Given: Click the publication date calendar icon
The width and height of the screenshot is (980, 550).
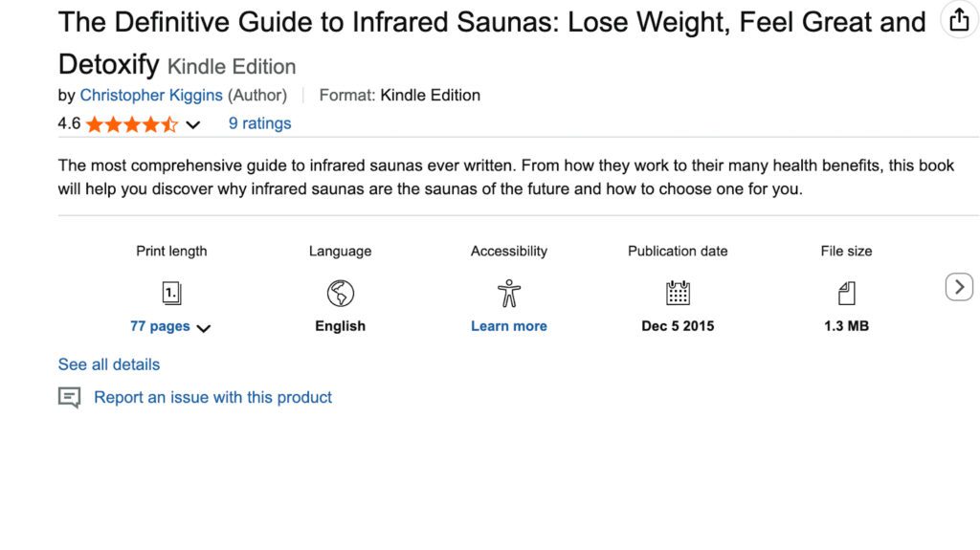Looking at the screenshot, I should click(x=678, y=293).
